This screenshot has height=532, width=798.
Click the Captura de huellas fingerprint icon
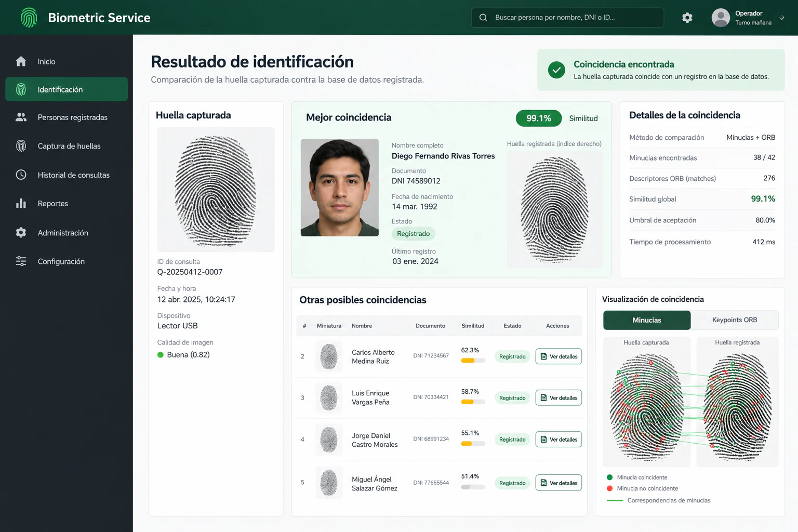click(x=21, y=146)
